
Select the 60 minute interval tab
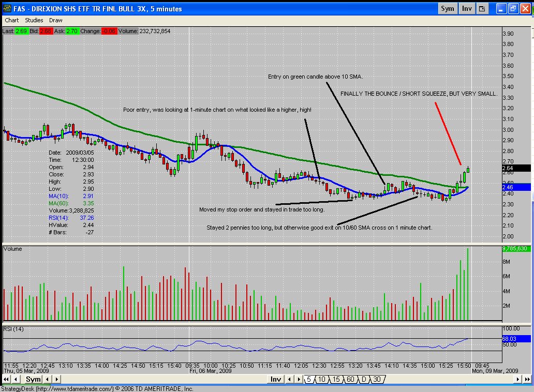(350, 379)
